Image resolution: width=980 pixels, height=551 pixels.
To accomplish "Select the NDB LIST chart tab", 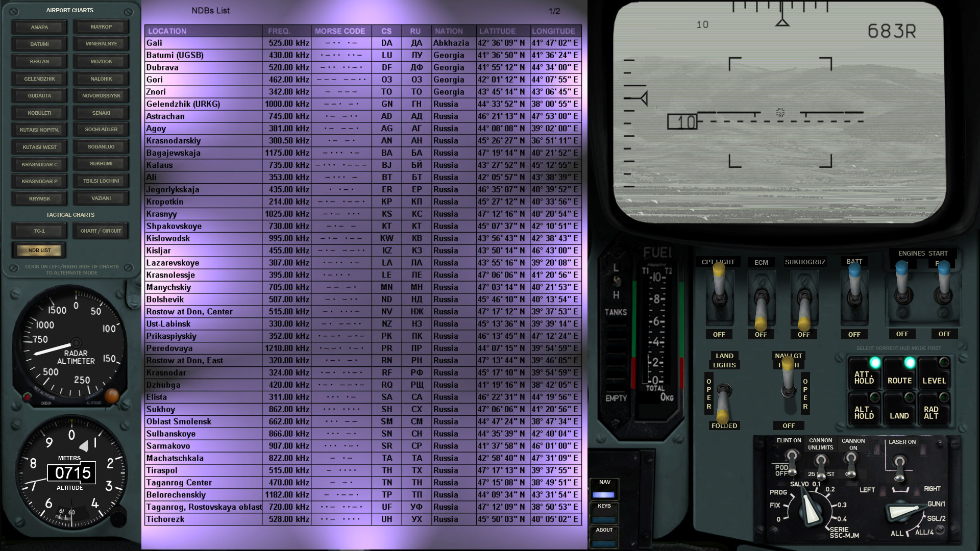I will coord(39,251).
